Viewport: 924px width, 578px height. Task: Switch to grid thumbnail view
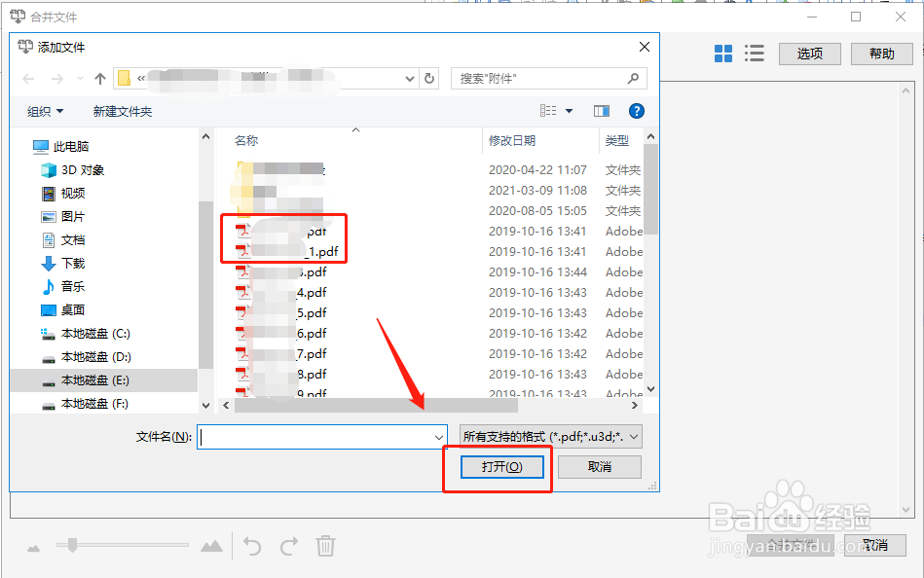(723, 53)
